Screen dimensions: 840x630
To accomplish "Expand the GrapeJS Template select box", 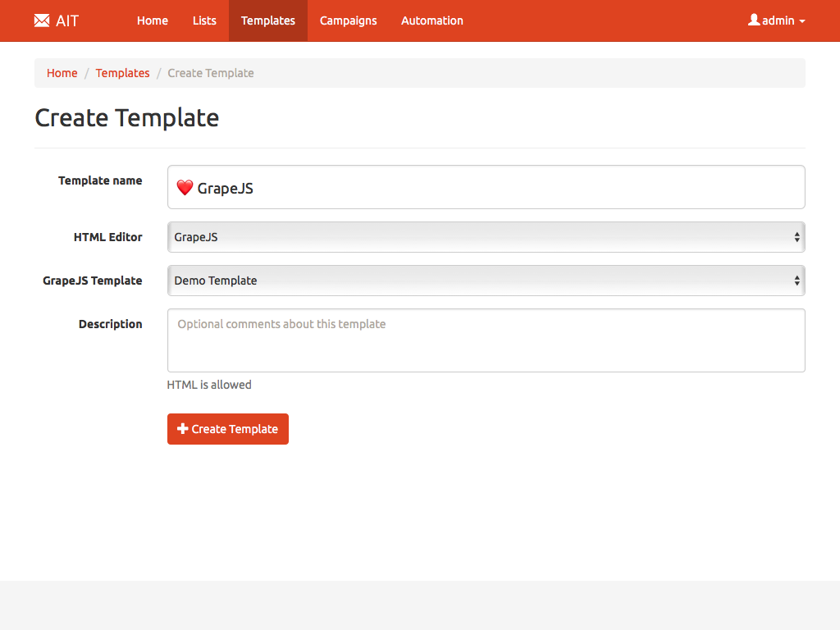I will point(486,281).
